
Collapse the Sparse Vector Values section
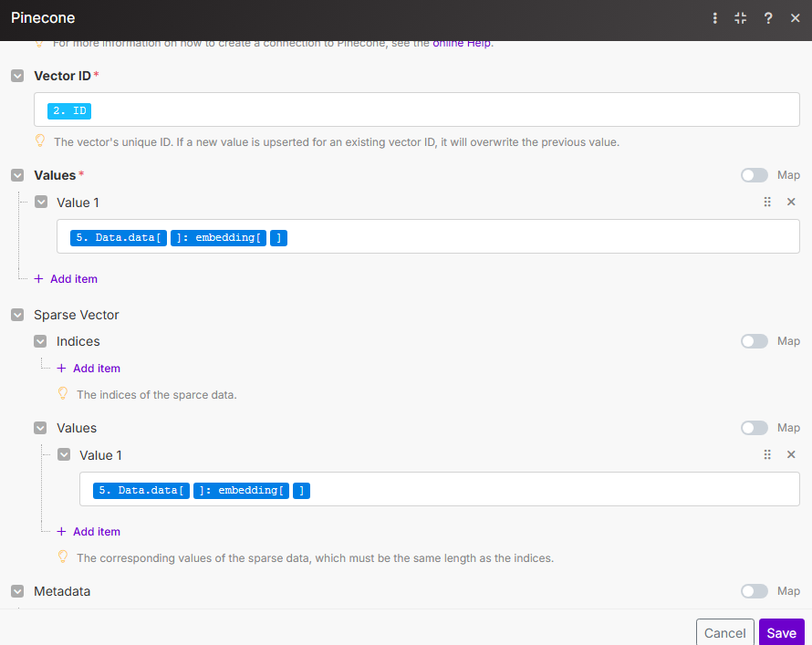40,428
